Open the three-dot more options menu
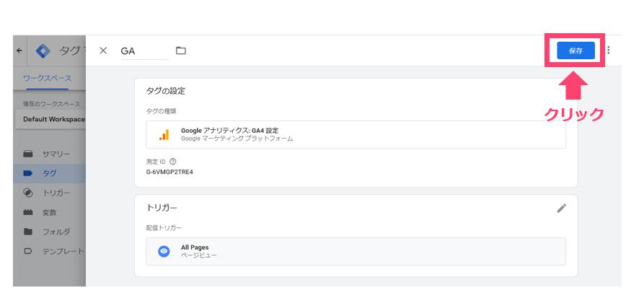 pyautogui.click(x=608, y=51)
